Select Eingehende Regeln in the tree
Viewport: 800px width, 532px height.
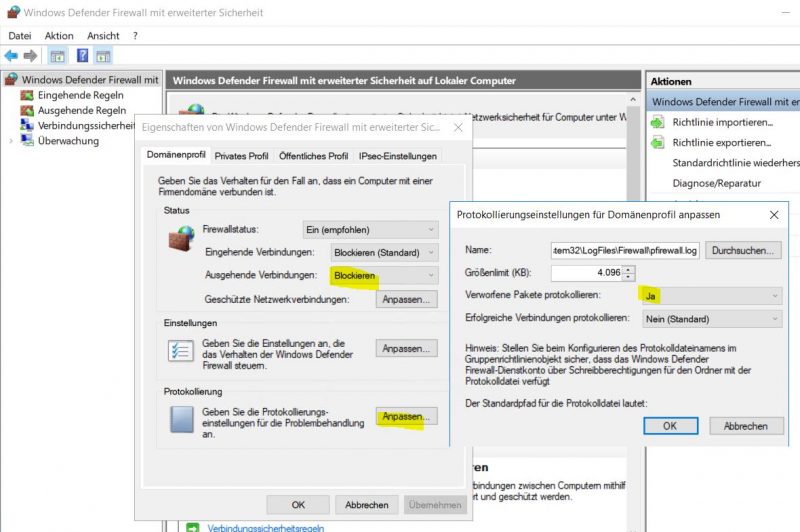click(x=81, y=95)
